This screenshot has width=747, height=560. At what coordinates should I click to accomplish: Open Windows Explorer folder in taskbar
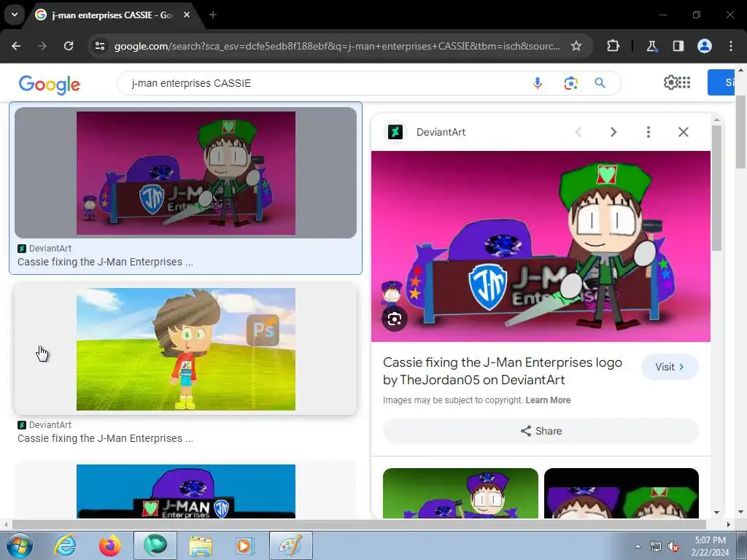click(x=201, y=545)
